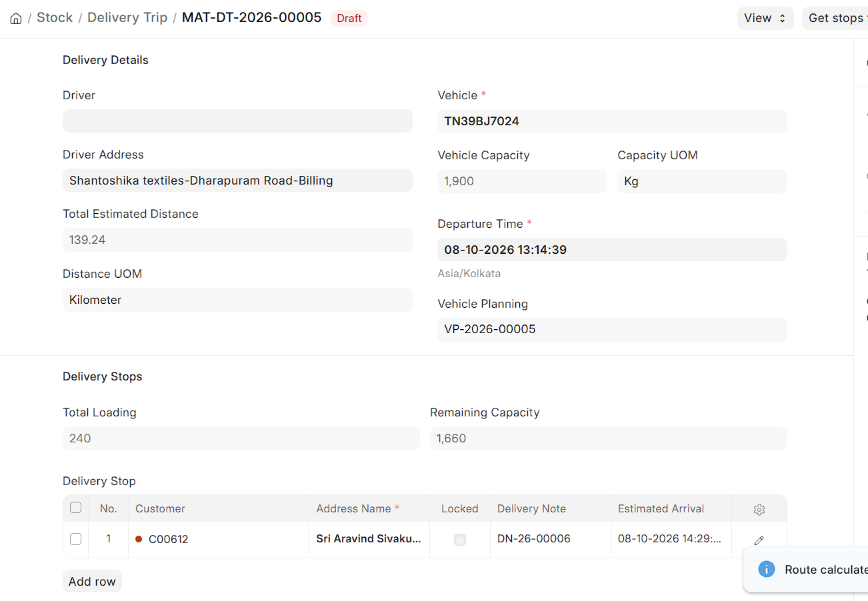This screenshot has width=868, height=601.
Task: Click the Delivery Stops section heading
Action: coord(103,376)
